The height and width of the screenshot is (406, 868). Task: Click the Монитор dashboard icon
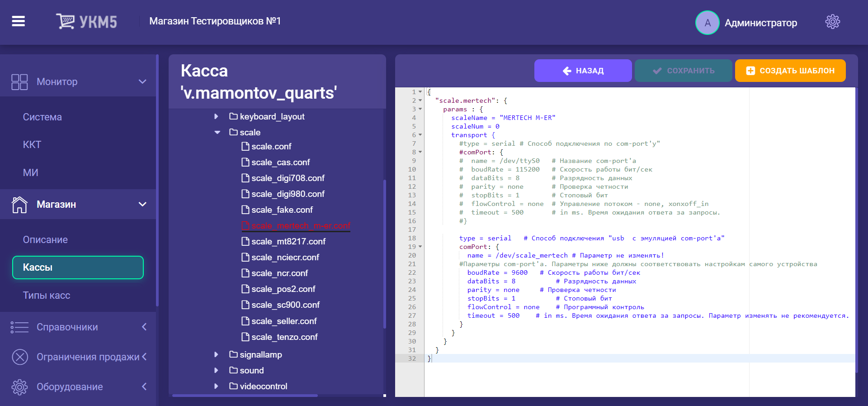coord(19,82)
